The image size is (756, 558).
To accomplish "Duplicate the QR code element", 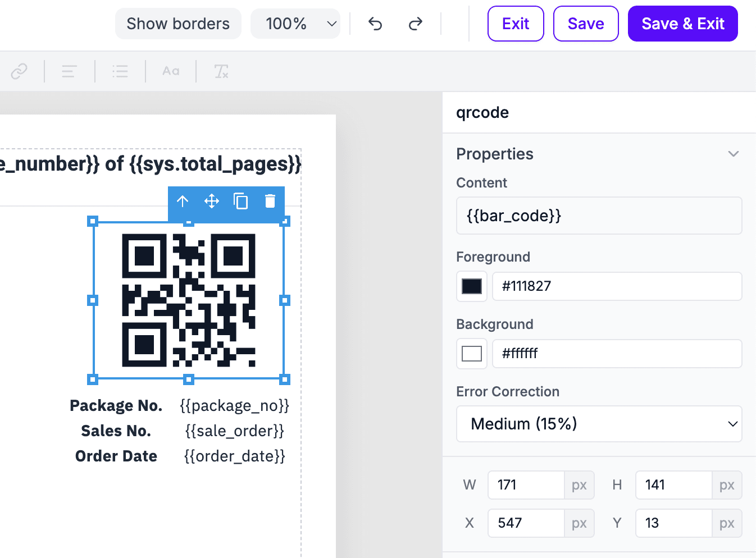I will tap(241, 202).
